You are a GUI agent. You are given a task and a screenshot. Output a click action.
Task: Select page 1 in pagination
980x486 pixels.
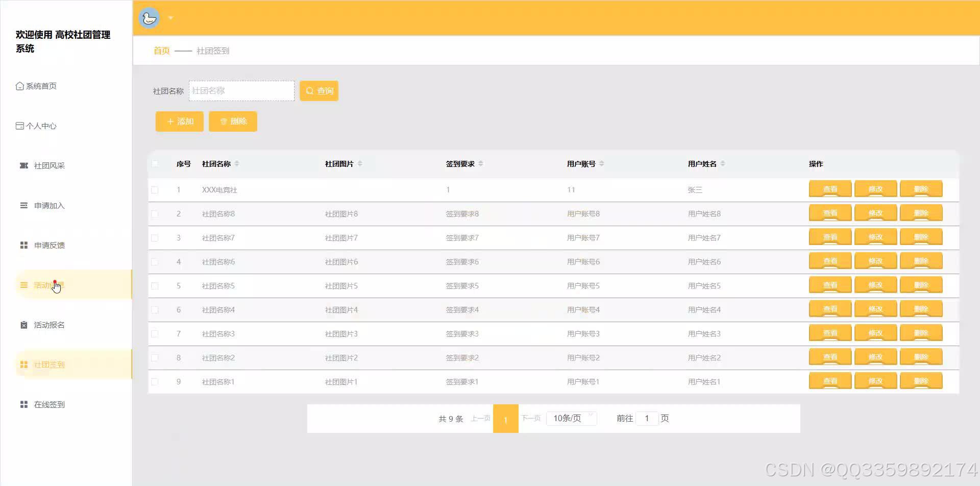tap(506, 419)
